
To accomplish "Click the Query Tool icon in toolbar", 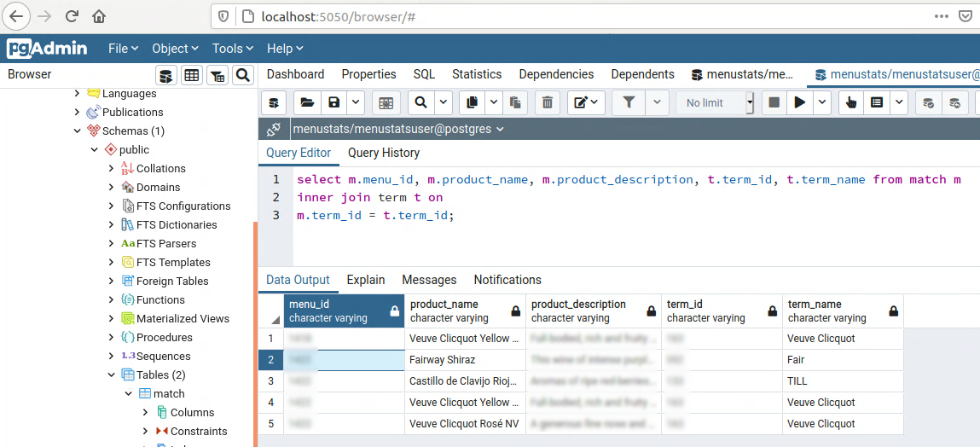I will point(274,102).
